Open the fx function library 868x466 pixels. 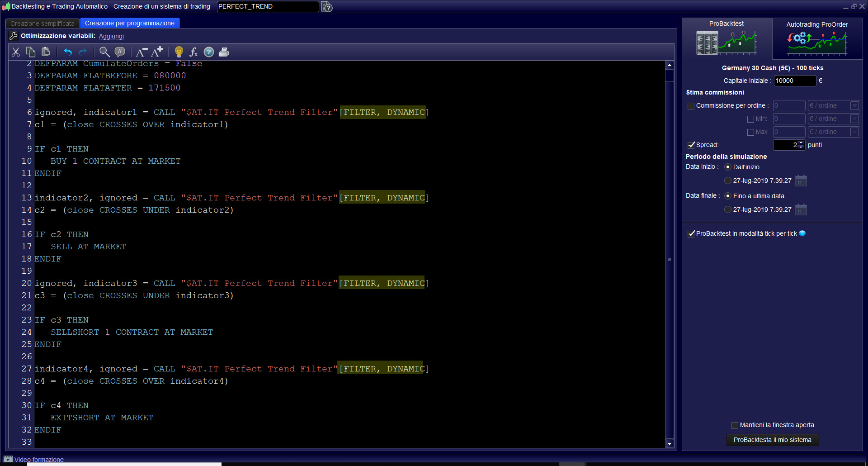[193, 52]
